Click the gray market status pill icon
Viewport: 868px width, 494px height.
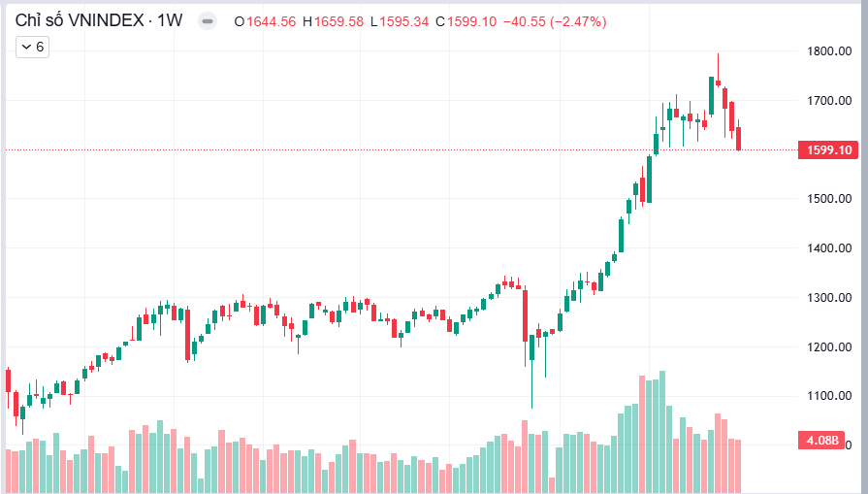click(x=208, y=21)
